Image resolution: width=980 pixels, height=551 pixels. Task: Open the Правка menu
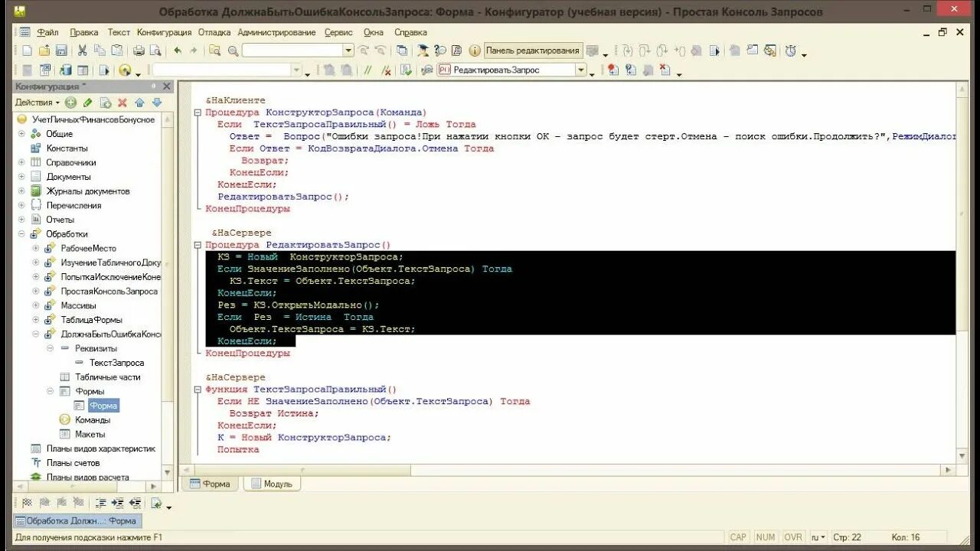(83, 32)
